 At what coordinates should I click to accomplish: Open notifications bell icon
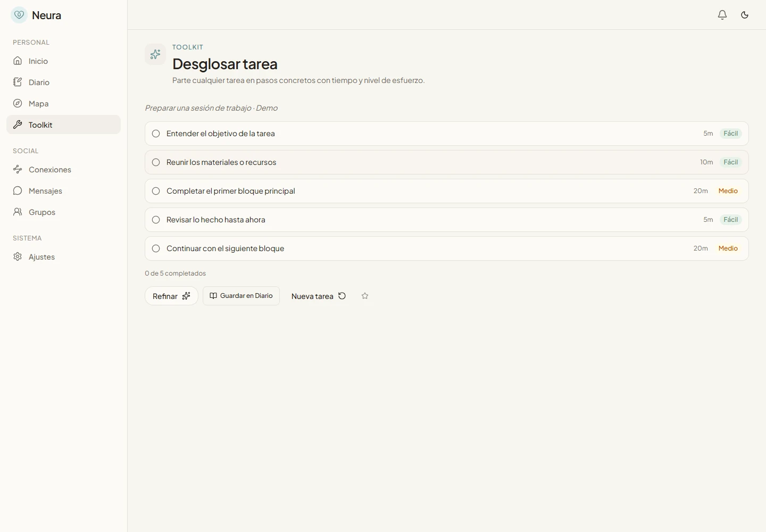click(x=722, y=15)
